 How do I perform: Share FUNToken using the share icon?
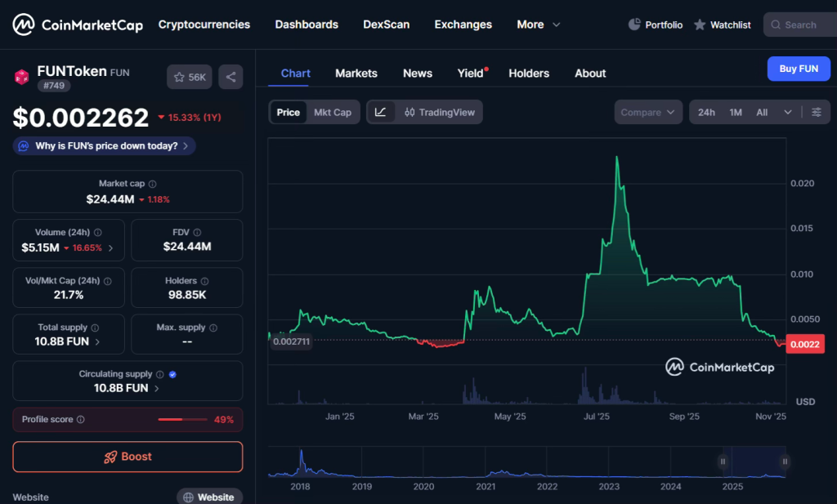tap(231, 76)
